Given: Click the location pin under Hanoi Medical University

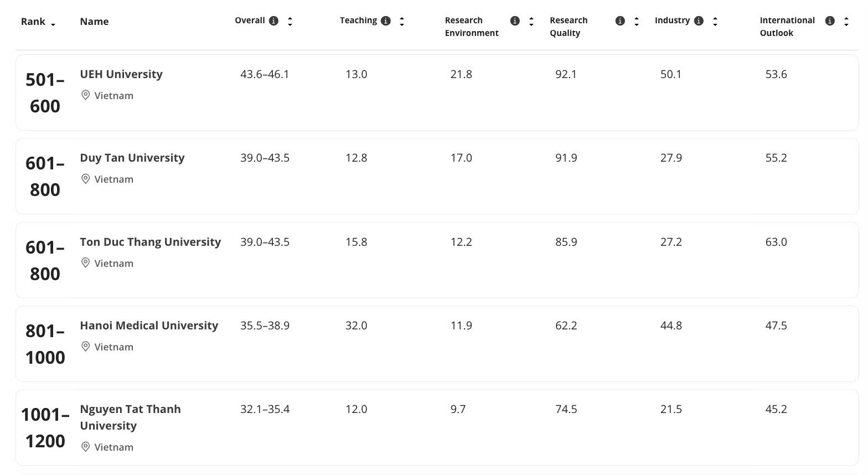Looking at the screenshot, I should [x=86, y=347].
